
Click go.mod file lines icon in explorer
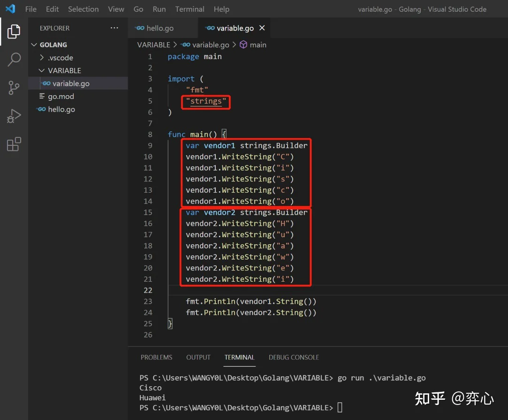click(x=42, y=96)
